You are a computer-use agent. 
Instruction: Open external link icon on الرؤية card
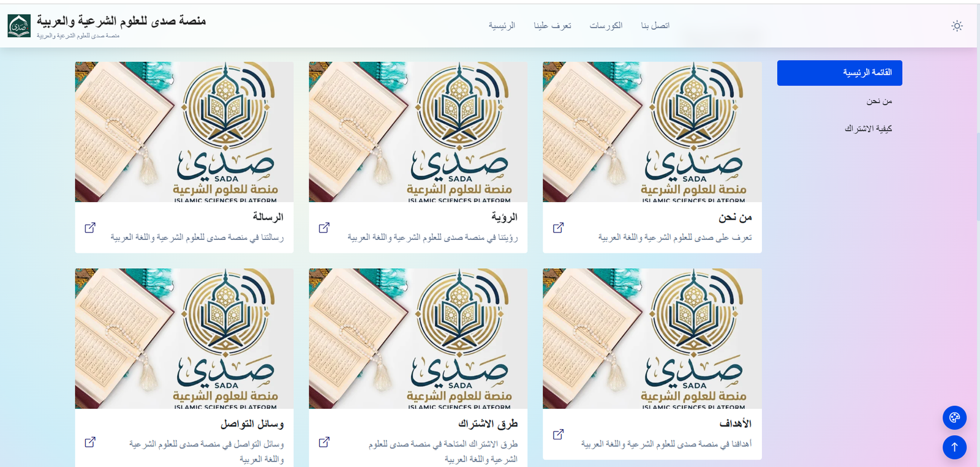[324, 228]
